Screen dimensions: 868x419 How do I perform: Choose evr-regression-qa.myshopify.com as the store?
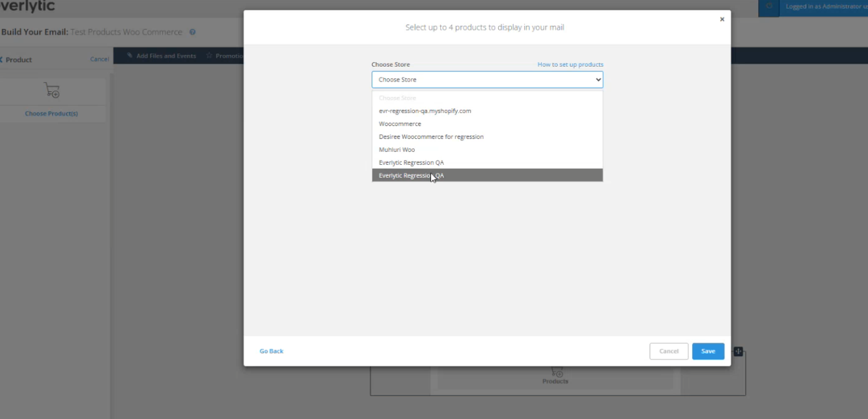425,111
